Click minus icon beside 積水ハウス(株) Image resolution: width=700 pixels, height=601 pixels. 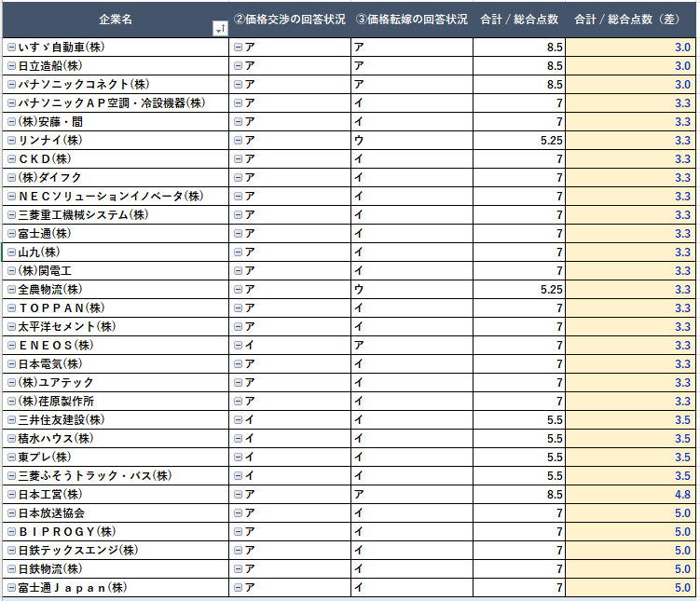coord(11,439)
